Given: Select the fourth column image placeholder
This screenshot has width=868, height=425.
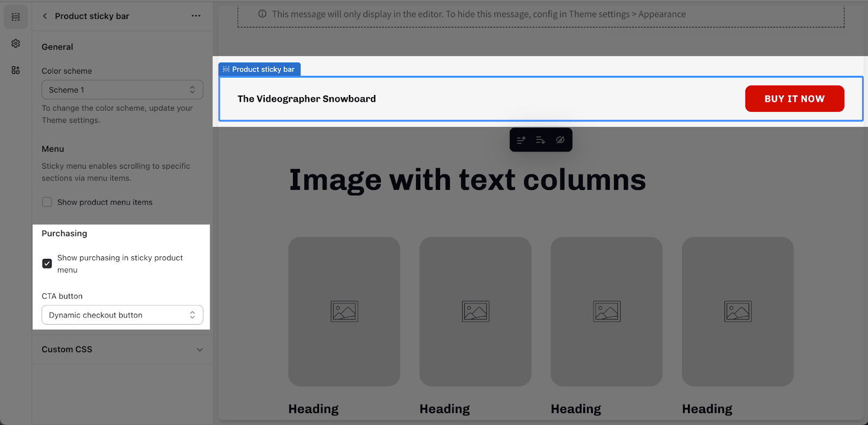Looking at the screenshot, I should (x=738, y=312).
